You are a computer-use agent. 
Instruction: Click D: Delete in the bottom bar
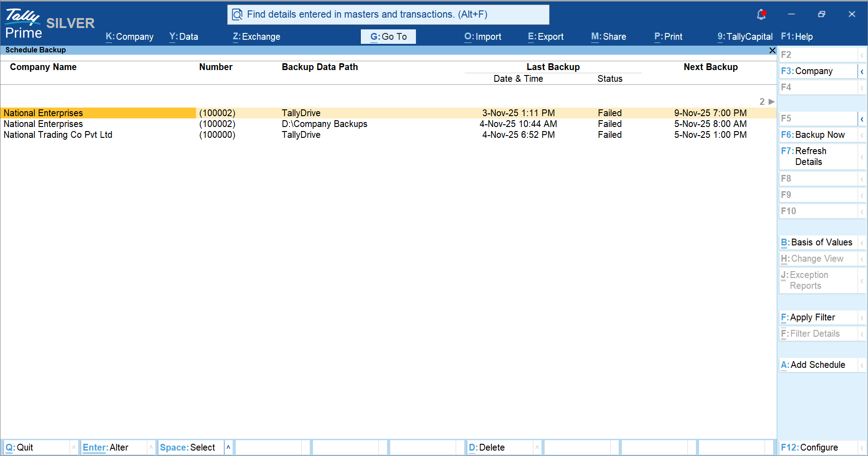(487, 447)
